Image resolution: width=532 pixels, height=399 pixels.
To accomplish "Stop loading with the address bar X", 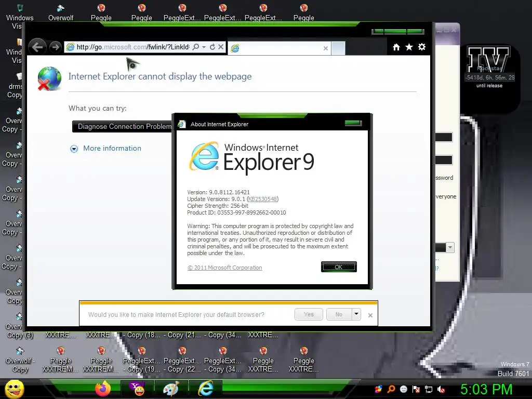I will [220, 47].
